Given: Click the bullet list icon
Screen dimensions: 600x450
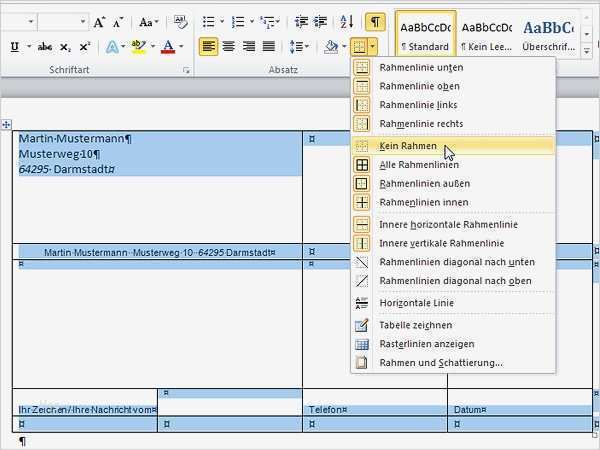Looking at the screenshot, I should [209, 22].
